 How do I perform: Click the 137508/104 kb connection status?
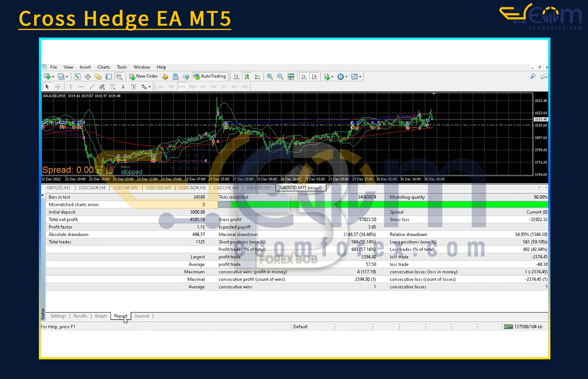point(523,327)
